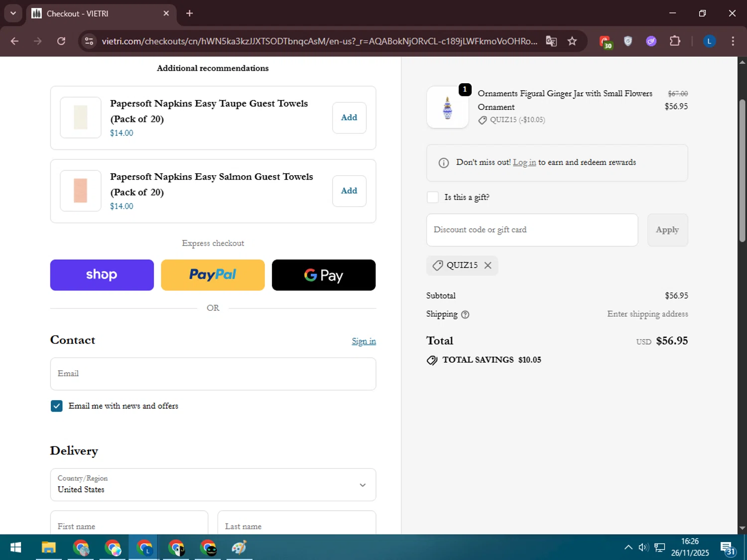Remove the QUIZ15 discount code

(x=488, y=265)
